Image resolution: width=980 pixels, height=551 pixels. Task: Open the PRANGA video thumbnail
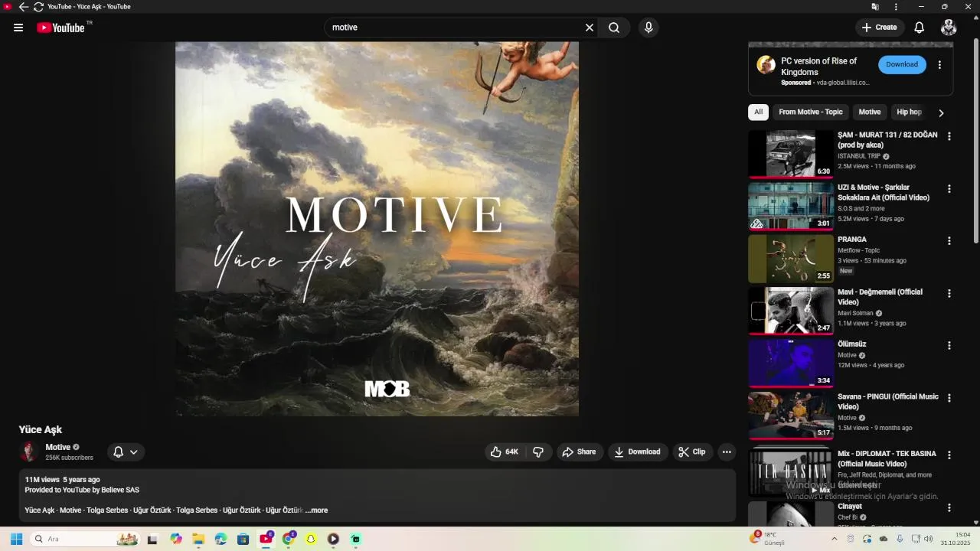tap(791, 259)
